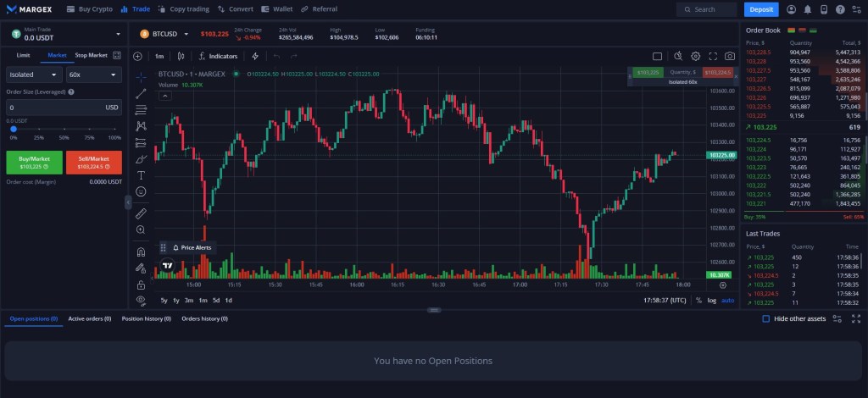Viewport: 868px width, 398px height.
Task: Select the trend line drawing tool
Action: pos(141,93)
